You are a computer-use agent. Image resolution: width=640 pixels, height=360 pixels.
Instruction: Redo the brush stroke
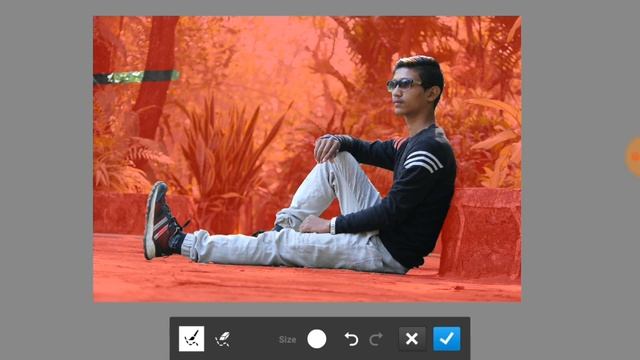click(376, 339)
